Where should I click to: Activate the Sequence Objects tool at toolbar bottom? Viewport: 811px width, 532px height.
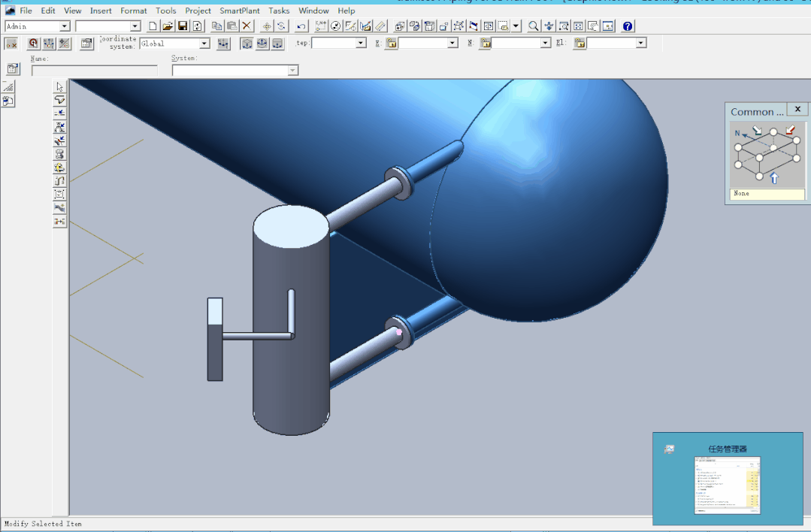pos(59,221)
